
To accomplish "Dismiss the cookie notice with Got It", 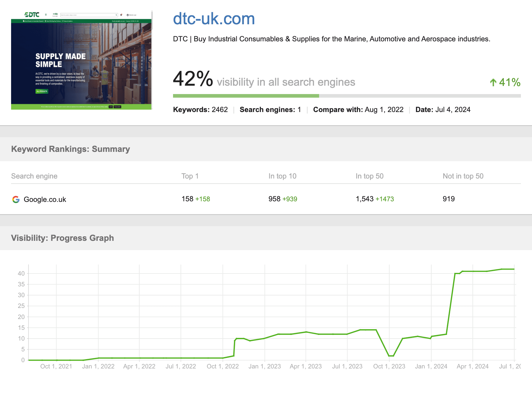I will (111, 107).
